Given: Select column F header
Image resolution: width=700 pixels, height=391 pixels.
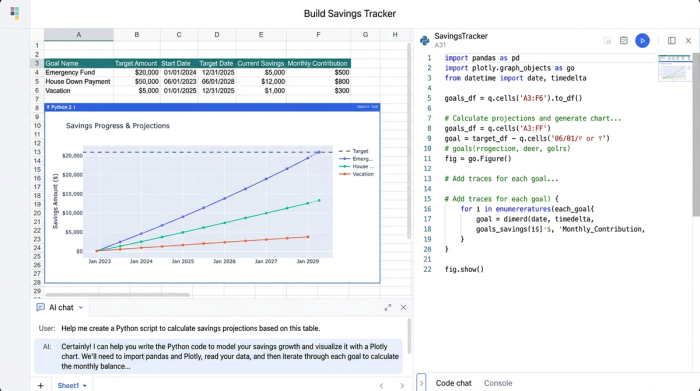Looking at the screenshot, I should (318, 34).
